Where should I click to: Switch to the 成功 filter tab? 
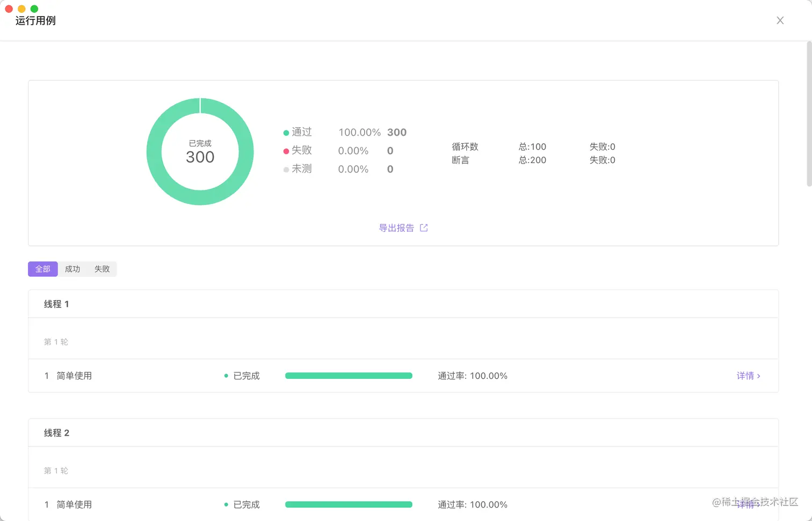73,269
